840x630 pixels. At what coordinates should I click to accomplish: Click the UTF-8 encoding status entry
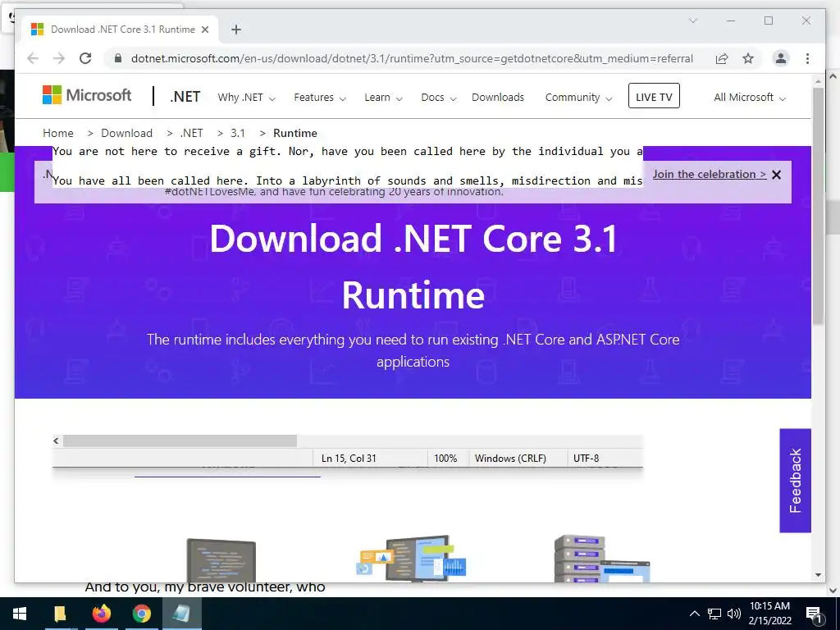click(x=586, y=459)
